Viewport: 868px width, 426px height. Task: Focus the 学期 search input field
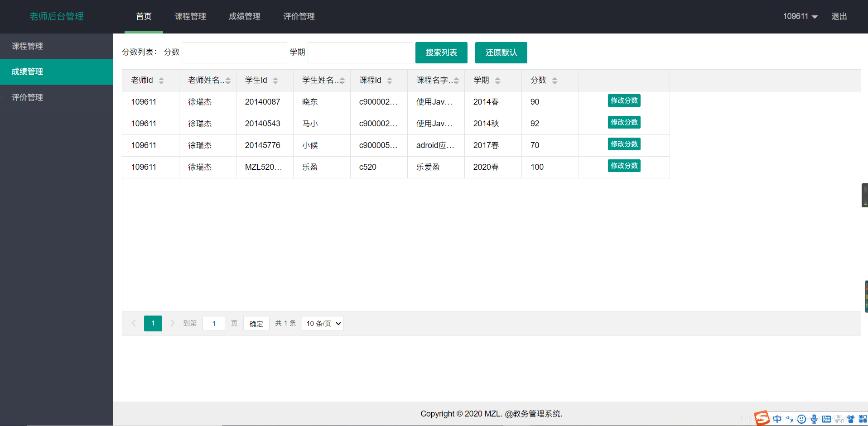(360, 53)
